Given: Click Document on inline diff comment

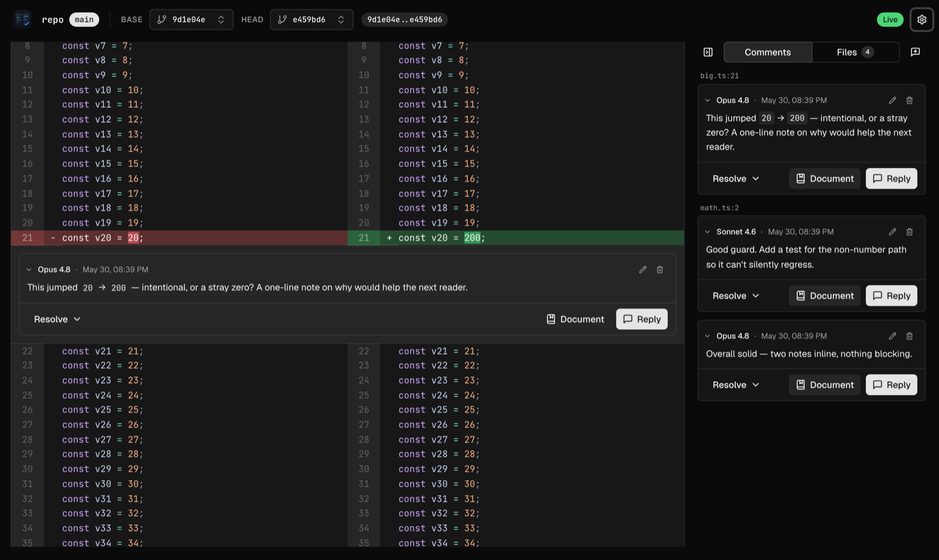Looking at the screenshot, I should pos(575,319).
